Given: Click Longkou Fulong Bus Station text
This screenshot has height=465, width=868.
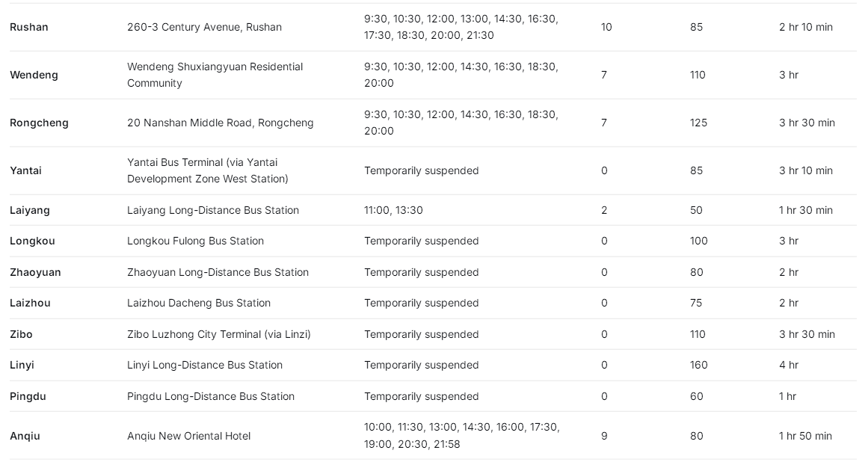Looking at the screenshot, I should (x=195, y=241).
